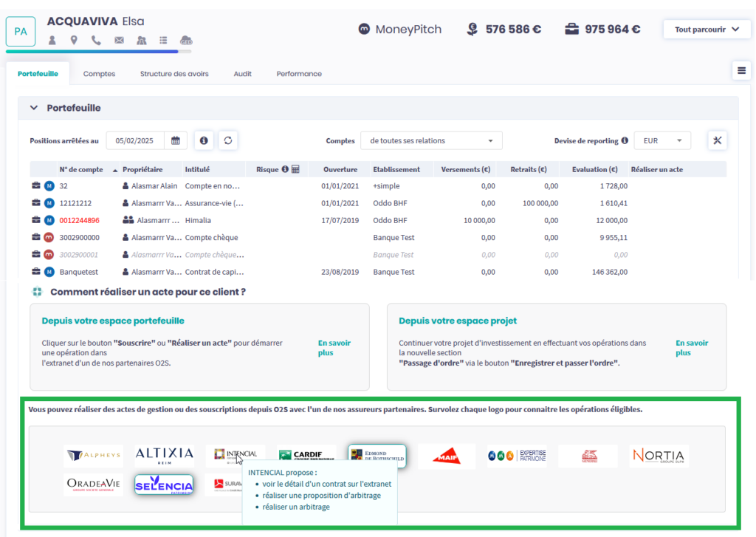
Task: Open the Comptes relations dropdown
Action: point(431,140)
